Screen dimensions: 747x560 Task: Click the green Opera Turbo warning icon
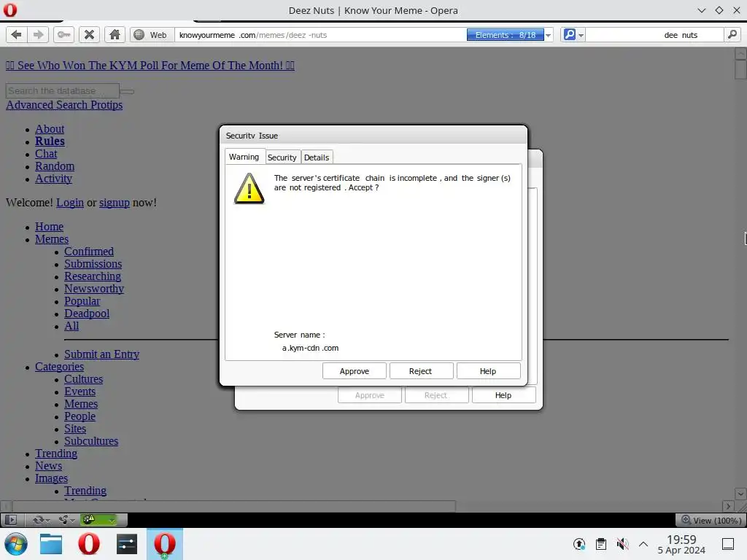90,519
